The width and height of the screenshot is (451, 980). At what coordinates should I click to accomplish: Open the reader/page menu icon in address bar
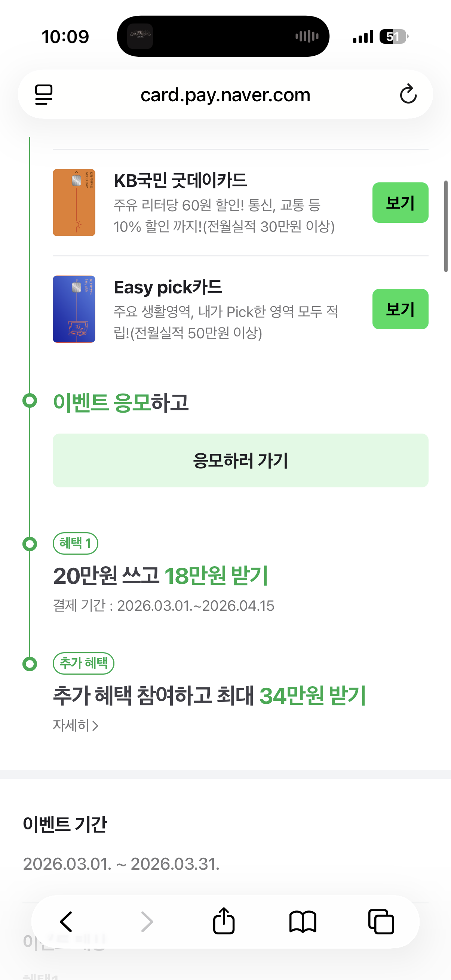click(44, 94)
